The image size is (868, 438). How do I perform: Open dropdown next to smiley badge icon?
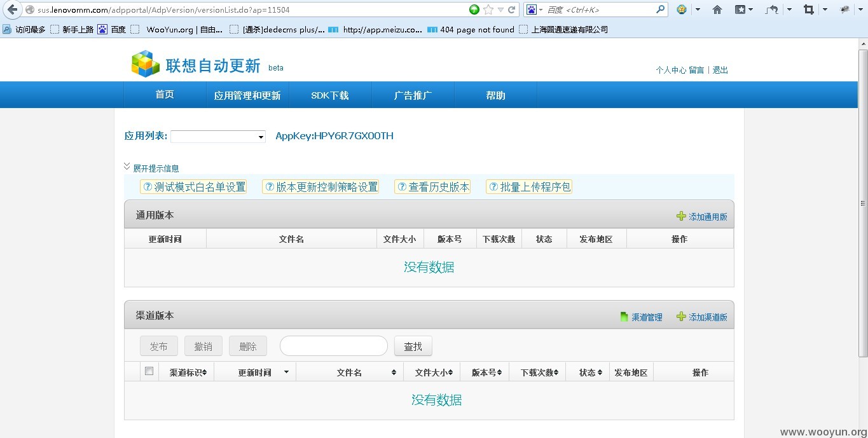[x=698, y=10]
